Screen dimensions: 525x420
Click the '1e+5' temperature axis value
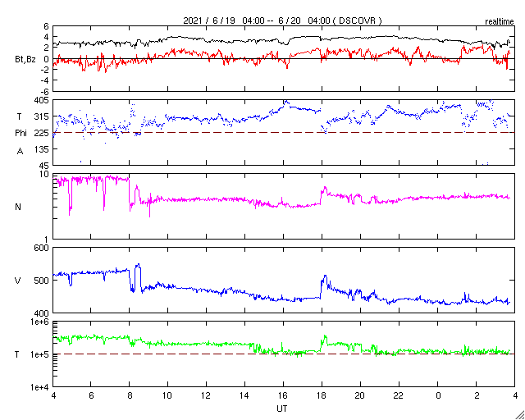[x=40, y=354]
